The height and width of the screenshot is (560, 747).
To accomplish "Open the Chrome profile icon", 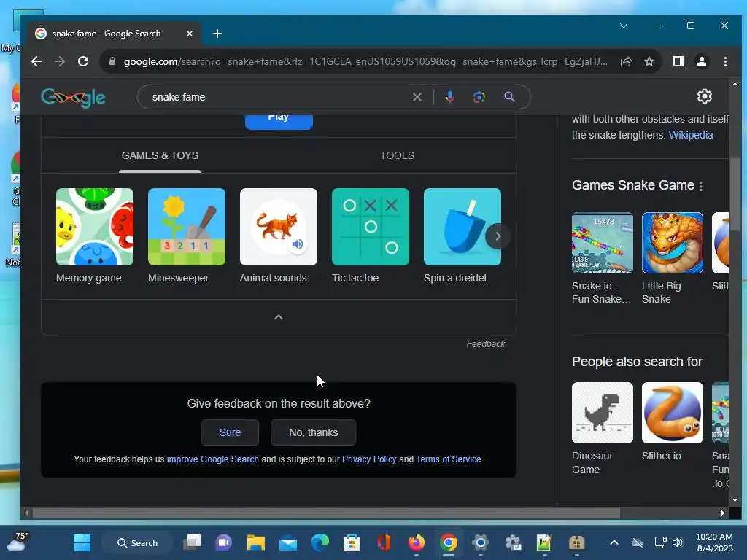I will click(702, 61).
